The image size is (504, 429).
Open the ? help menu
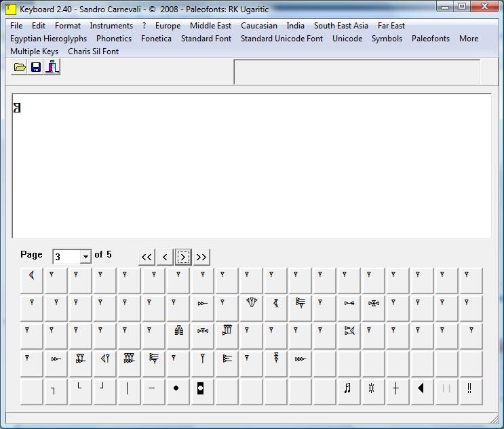click(x=144, y=26)
